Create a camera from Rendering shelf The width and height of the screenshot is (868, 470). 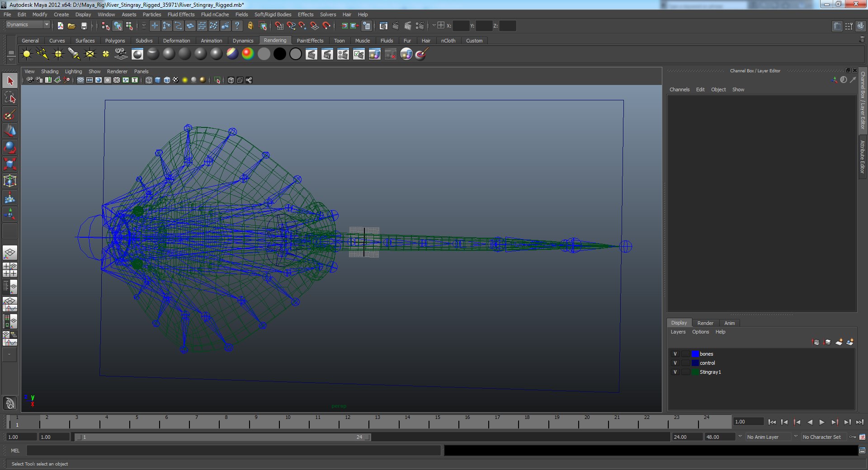[x=121, y=54]
